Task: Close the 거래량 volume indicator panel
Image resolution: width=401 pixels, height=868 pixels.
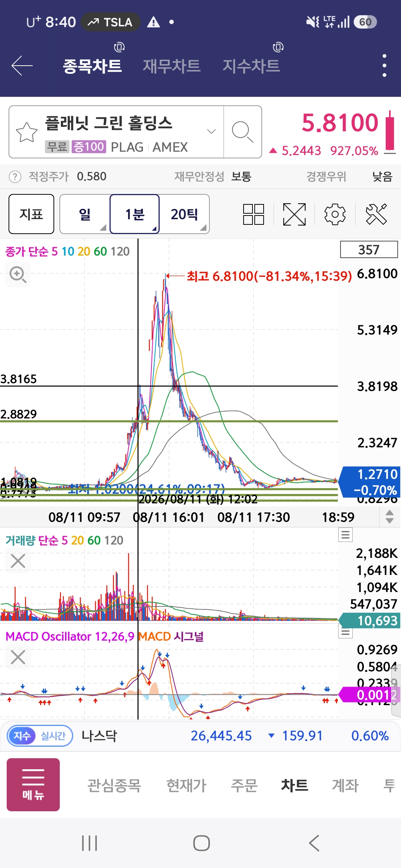Action: (18, 561)
